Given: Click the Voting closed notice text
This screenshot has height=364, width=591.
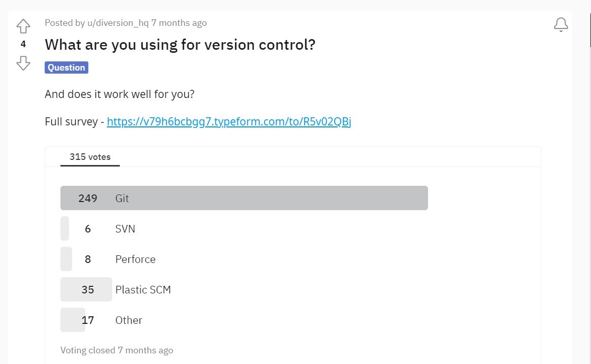Looking at the screenshot, I should click(x=117, y=350).
